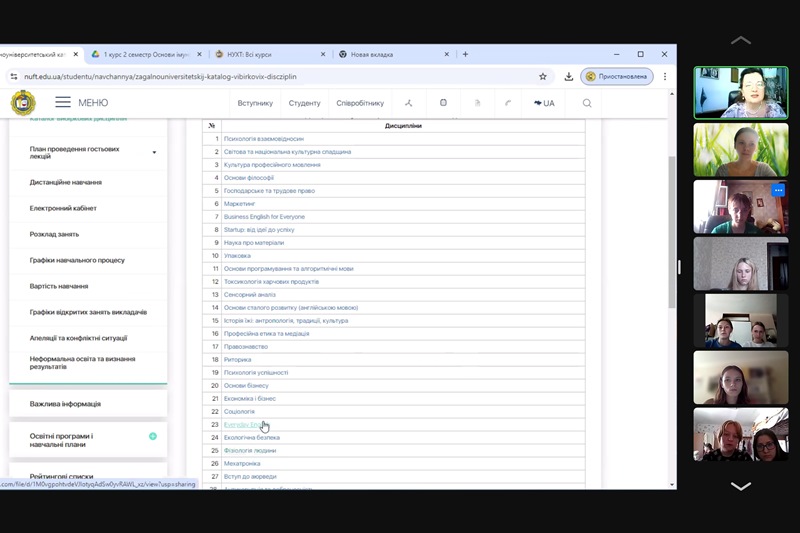800x533 pixels.
Task: Expand Освітні програми і навчальні плани plus
Action: click(x=153, y=437)
